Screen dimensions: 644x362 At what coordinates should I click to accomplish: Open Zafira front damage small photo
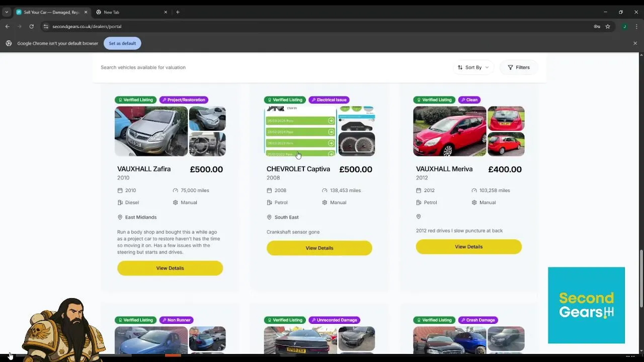click(207, 119)
